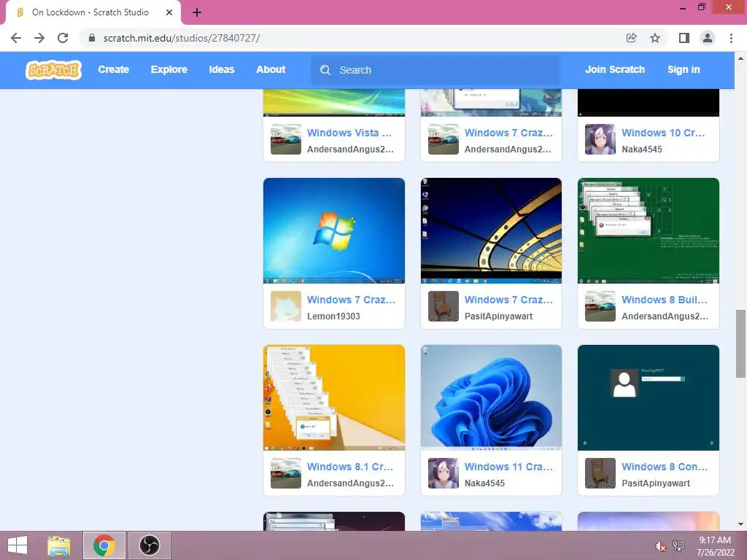Viewport: 747px width, 560px height.
Task: Open Windows 8.1 Cr... project link
Action: point(350,467)
